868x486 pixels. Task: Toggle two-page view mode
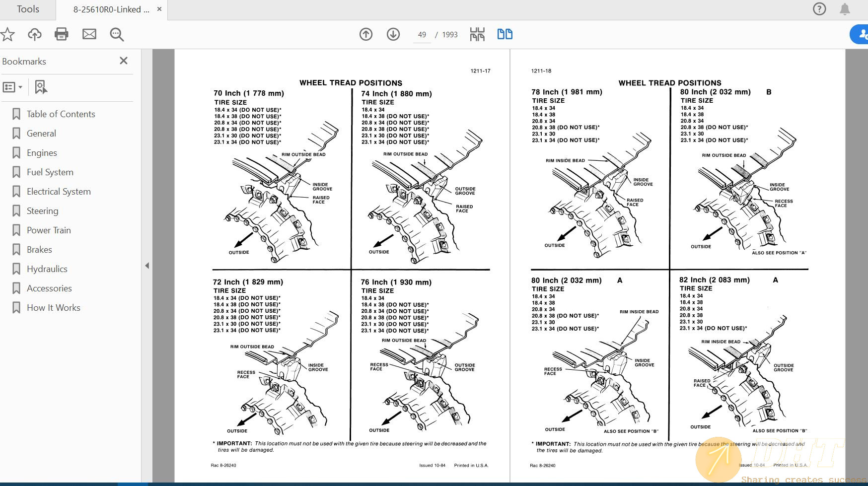(x=505, y=34)
